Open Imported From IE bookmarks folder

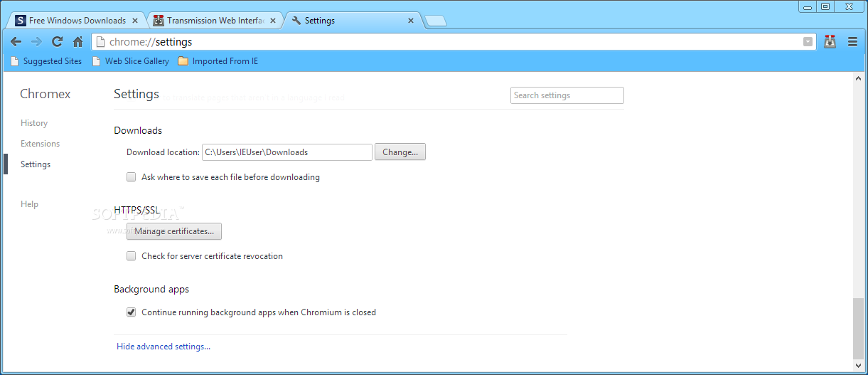pos(218,61)
